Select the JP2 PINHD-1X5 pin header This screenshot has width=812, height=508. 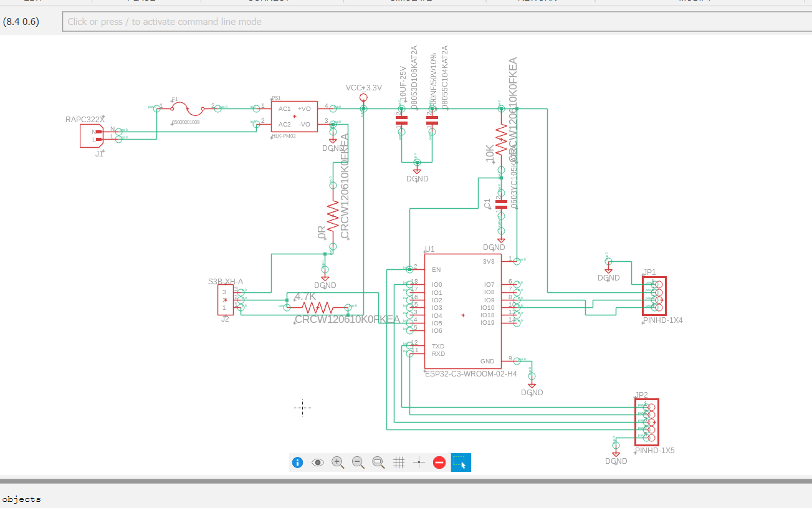coord(647,422)
